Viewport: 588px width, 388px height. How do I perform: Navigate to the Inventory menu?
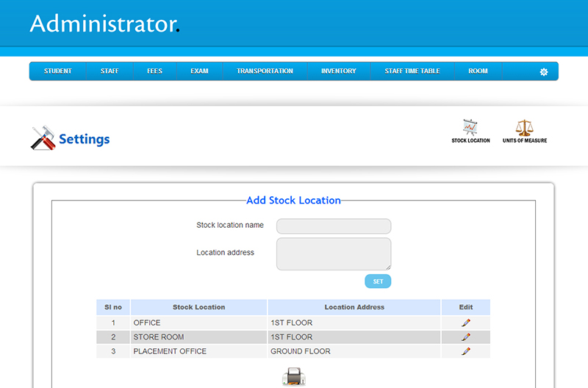(x=338, y=71)
